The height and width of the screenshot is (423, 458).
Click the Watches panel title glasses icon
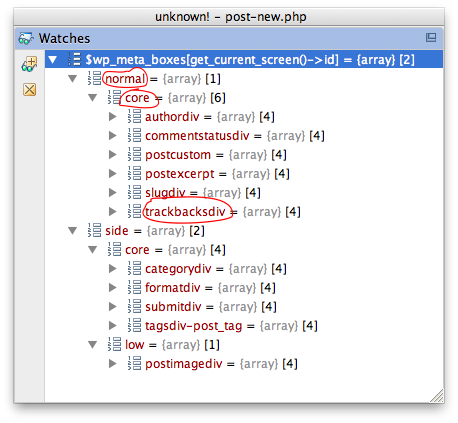click(26, 39)
